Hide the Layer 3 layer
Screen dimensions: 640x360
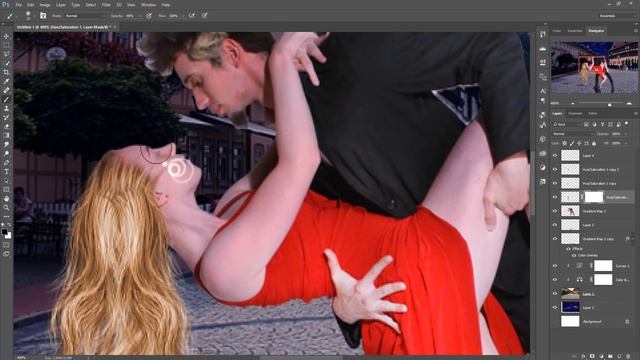555,225
